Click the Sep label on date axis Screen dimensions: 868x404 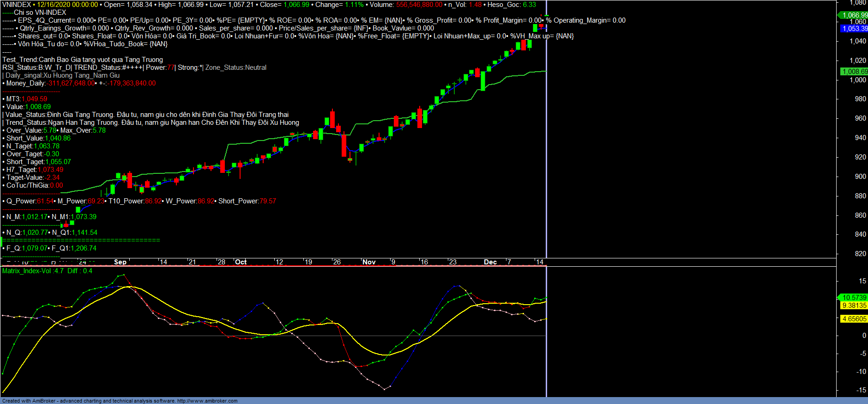(x=120, y=262)
